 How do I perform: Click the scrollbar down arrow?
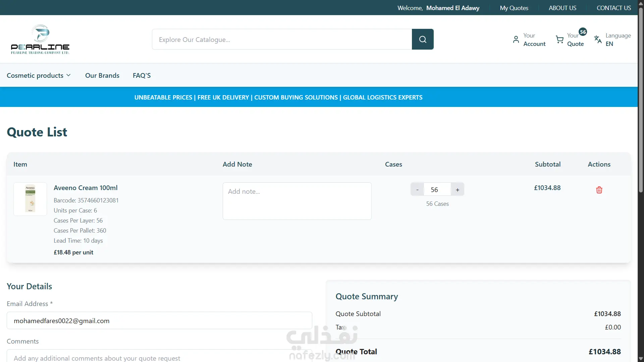[x=641, y=359]
